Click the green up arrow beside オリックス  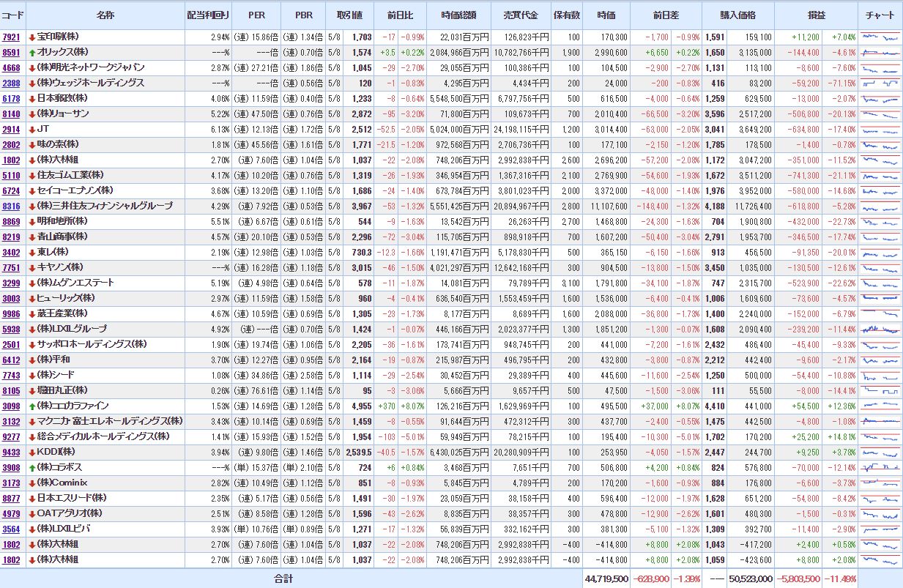(32, 53)
